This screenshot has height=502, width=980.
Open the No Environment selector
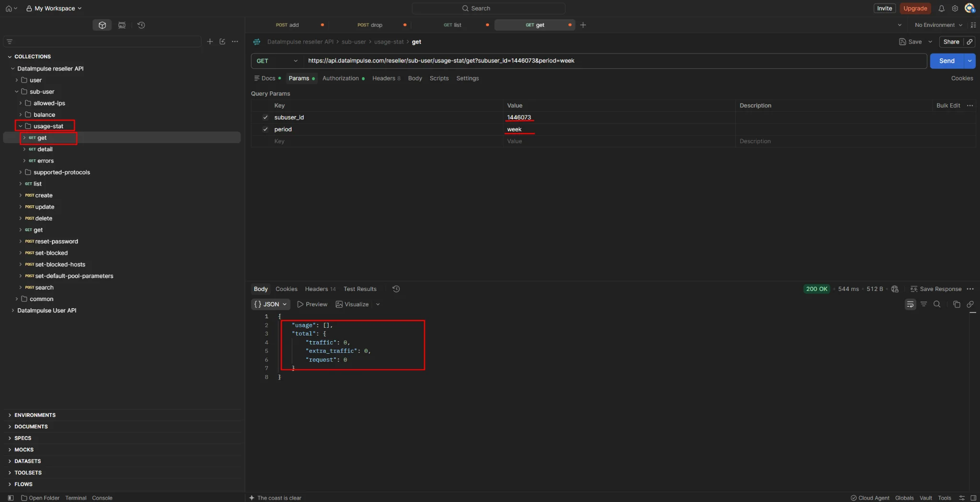point(938,25)
